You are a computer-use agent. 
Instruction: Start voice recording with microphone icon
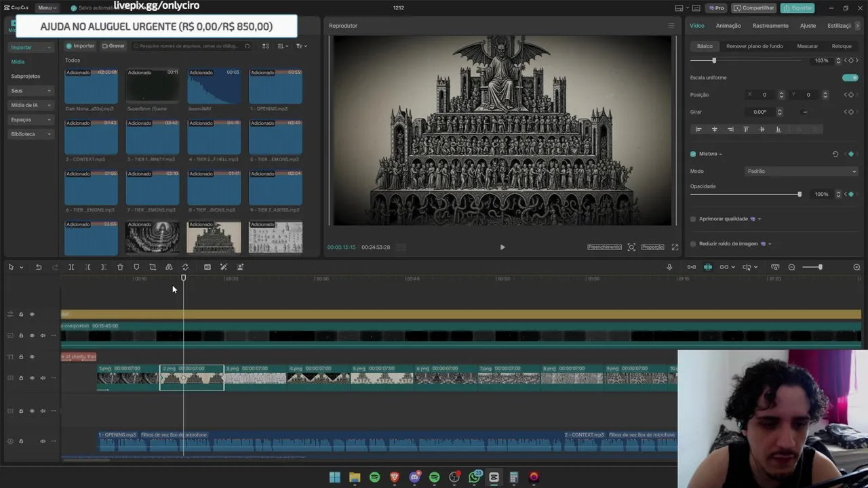click(669, 267)
